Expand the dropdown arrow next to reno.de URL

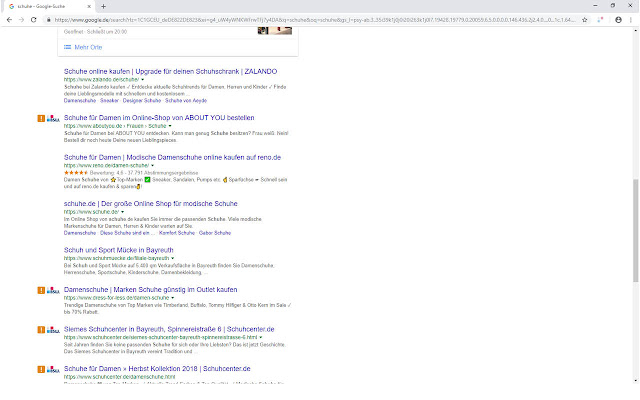(x=152, y=165)
